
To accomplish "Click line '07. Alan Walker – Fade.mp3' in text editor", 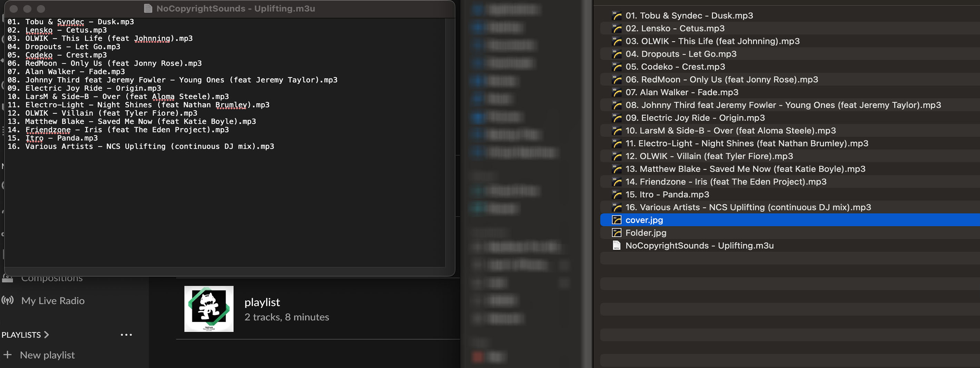I will (x=66, y=71).
